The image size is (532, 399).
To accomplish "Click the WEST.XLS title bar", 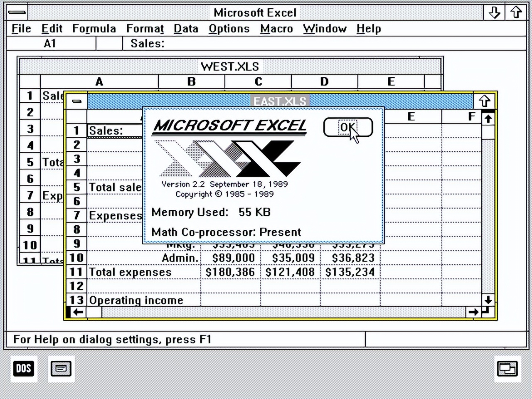I will 230,66.
